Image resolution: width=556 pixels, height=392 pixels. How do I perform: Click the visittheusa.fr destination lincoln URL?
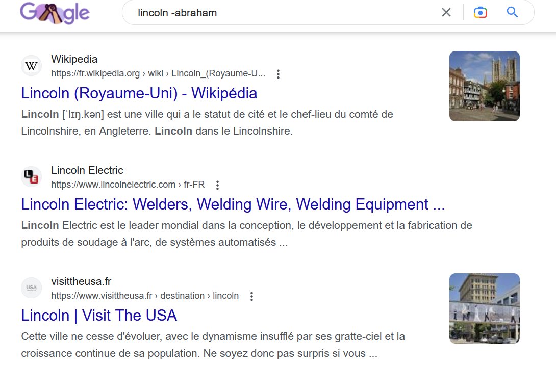145,296
